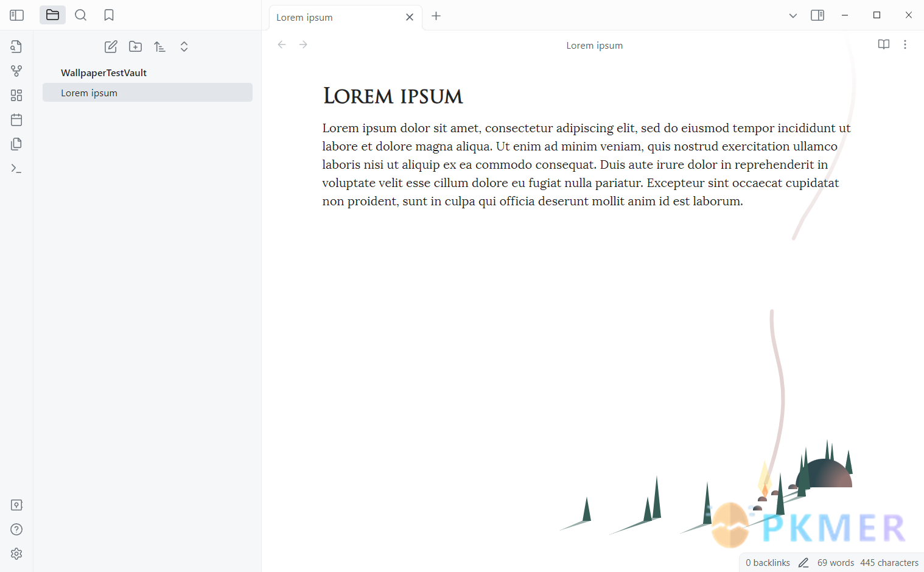Change file sort order icon
The height and width of the screenshot is (572, 924).
pos(159,46)
